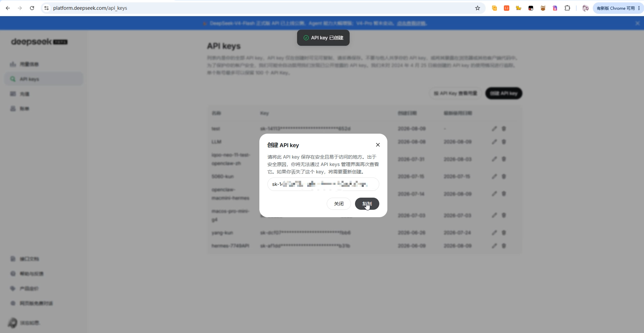
Task: Open the document-icon item in lower sidebar
Action: click(44, 259)
